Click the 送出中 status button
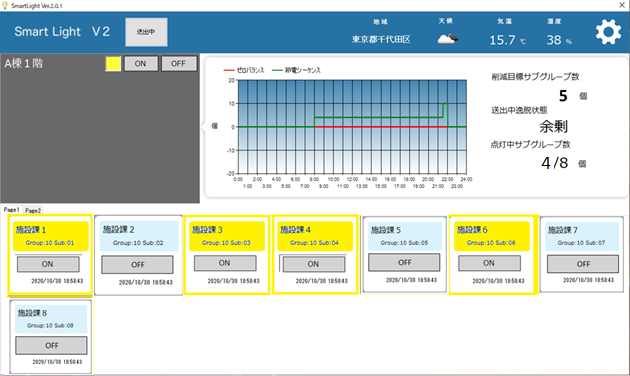 (x=146, y=32)
